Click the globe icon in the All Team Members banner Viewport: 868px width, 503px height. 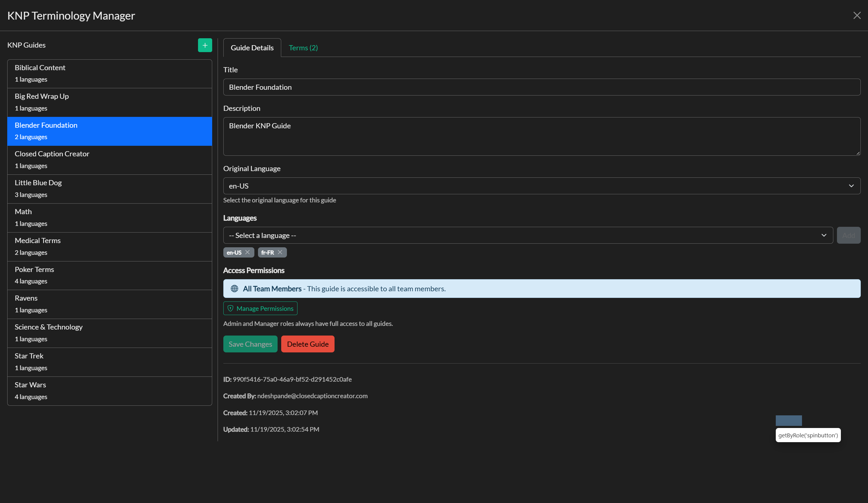click(x=234, y=289)
